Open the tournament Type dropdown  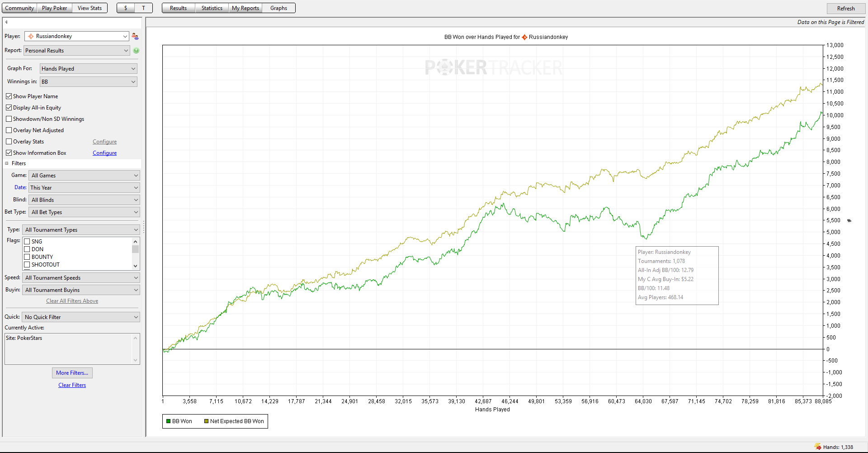[x=81, y=230]
